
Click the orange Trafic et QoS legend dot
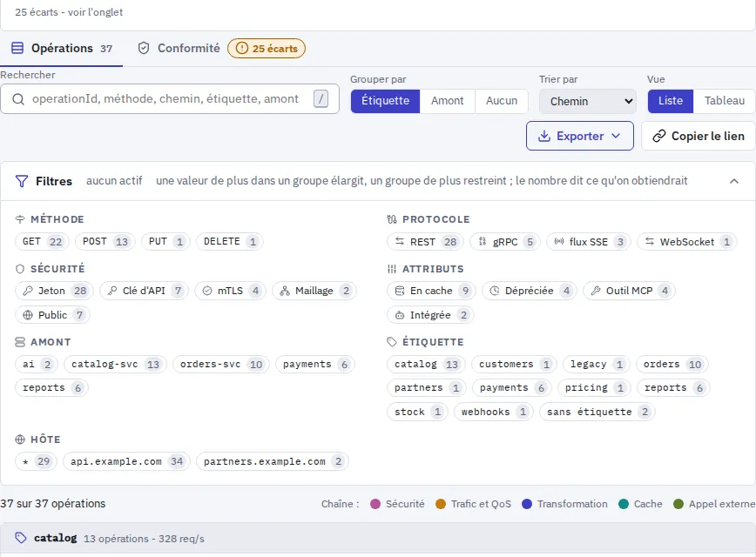pos(440,504)
